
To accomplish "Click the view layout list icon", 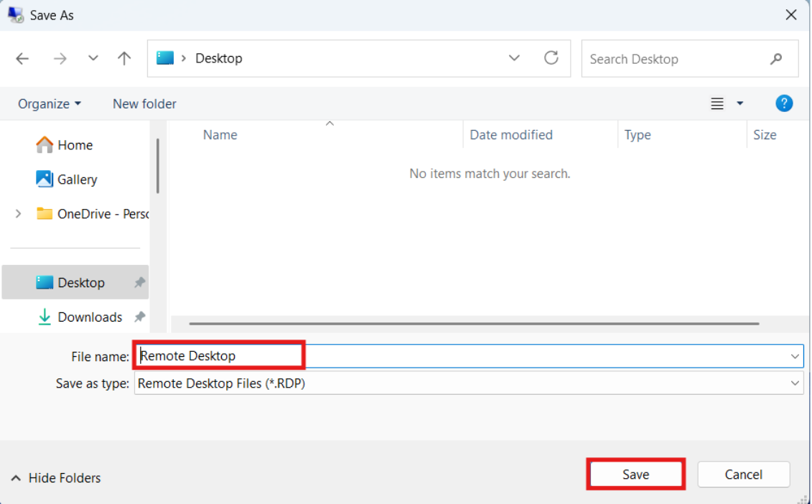I will [x=717, y=104].
